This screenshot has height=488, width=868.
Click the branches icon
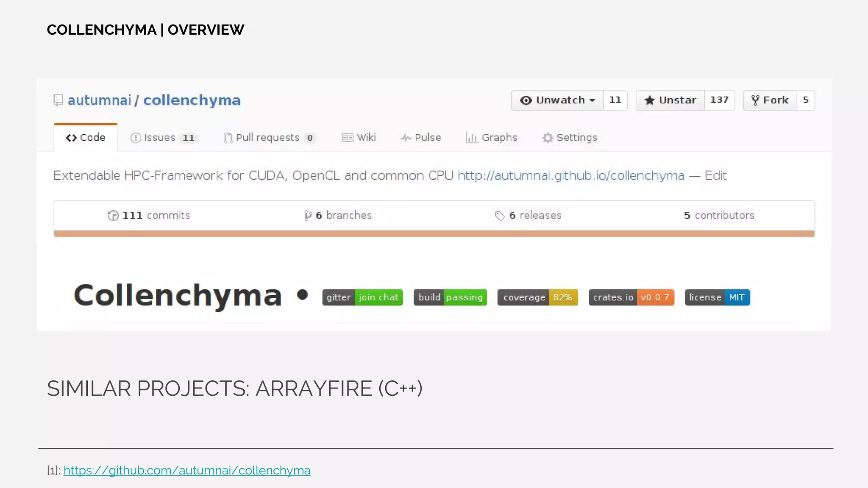[x=308, y=216]
